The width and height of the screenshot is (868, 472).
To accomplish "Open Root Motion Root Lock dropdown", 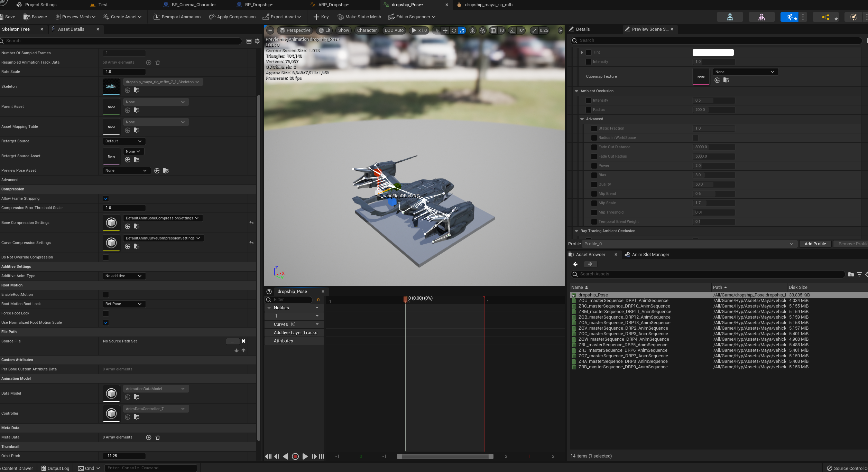I will pos(123,304).
